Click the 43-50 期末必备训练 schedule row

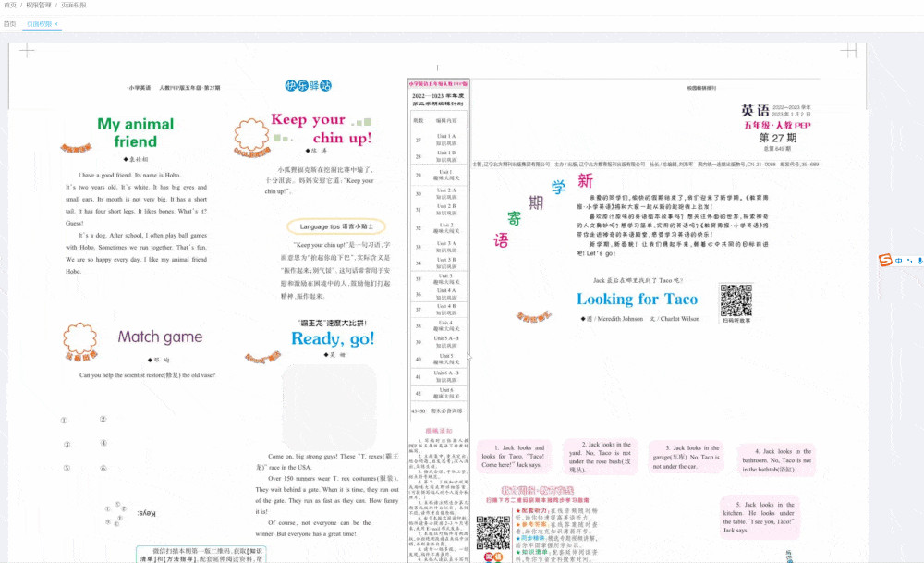point(438,410)
